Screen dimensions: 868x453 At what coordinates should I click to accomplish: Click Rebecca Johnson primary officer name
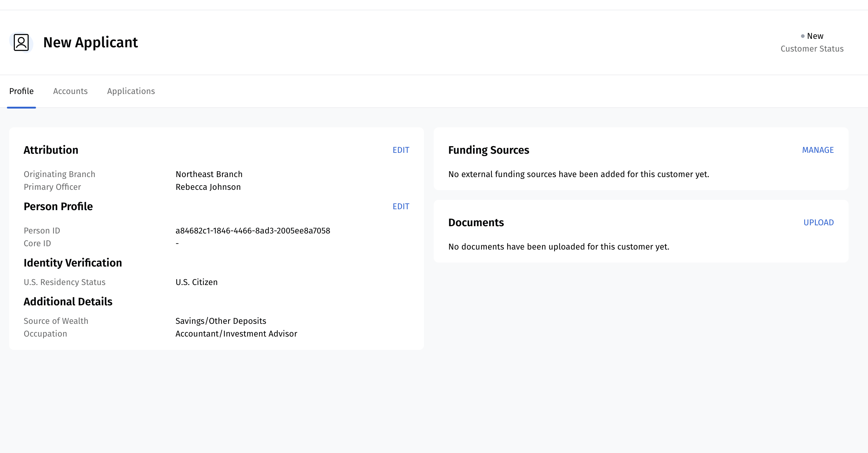click(x=208, y=187)
